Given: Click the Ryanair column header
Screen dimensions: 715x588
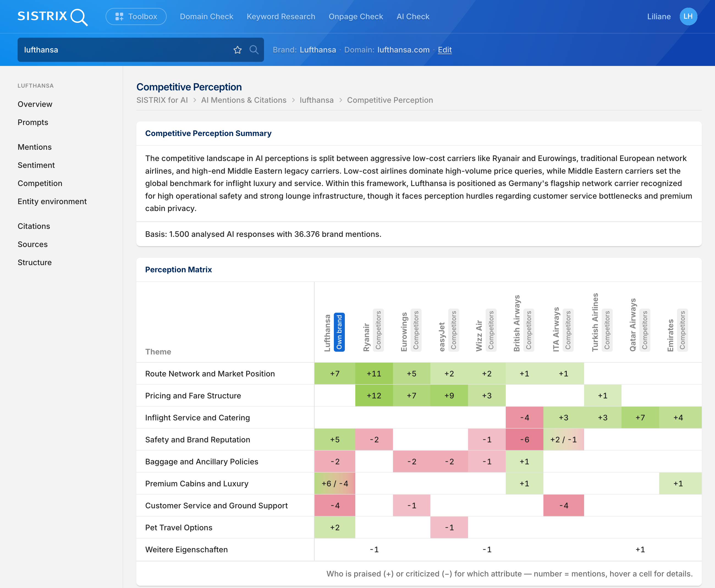Looking at the screenshot, I should pyautogui.click(x=373, y=331).
